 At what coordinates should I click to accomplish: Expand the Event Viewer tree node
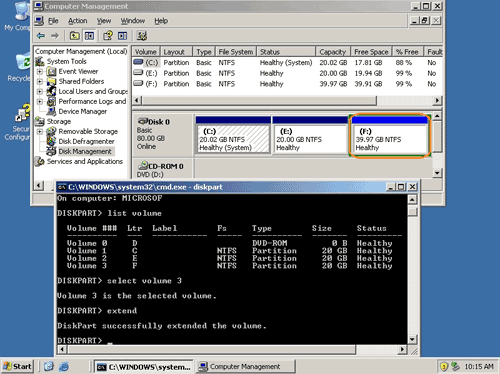pyautogui.click(x=40, y=71)
